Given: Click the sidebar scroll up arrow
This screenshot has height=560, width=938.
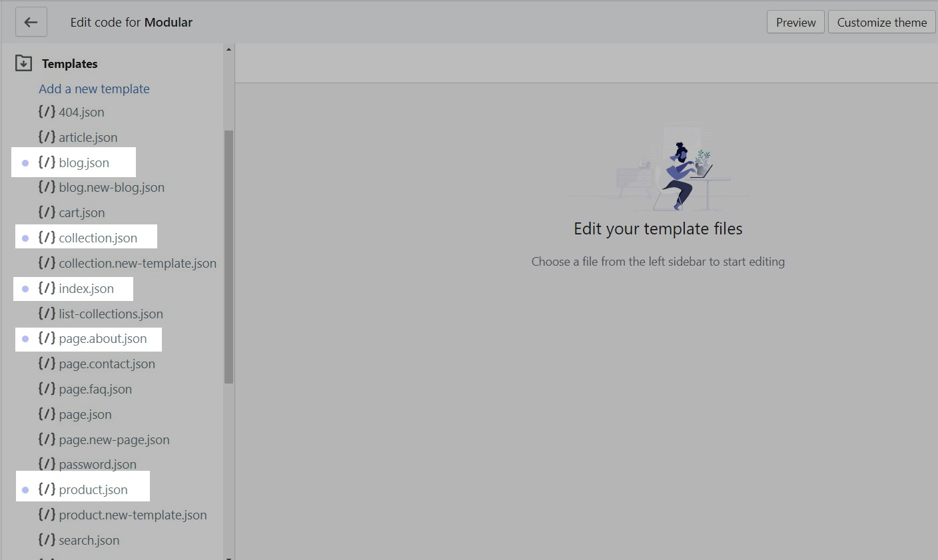Looking at the screenshot, I should point(229,49).
